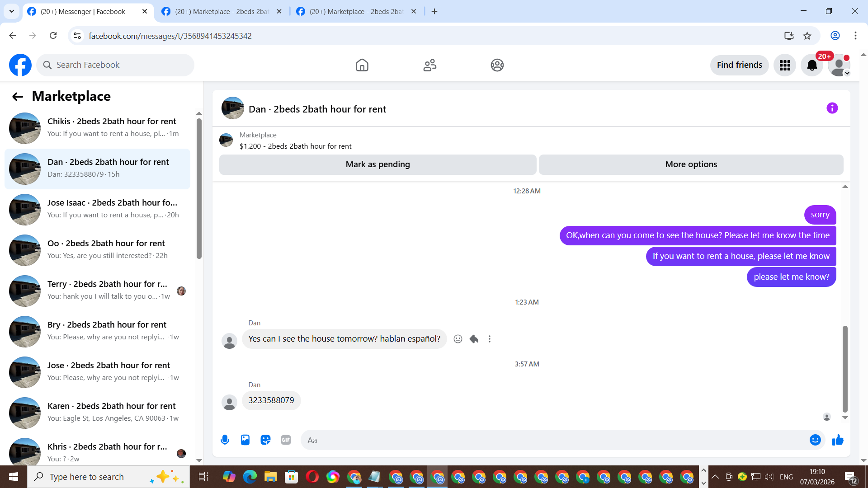Open the Facebook menu grid icon
Image resolution: width=868 pixels, height=488 pixels.
tap(785, 65)
